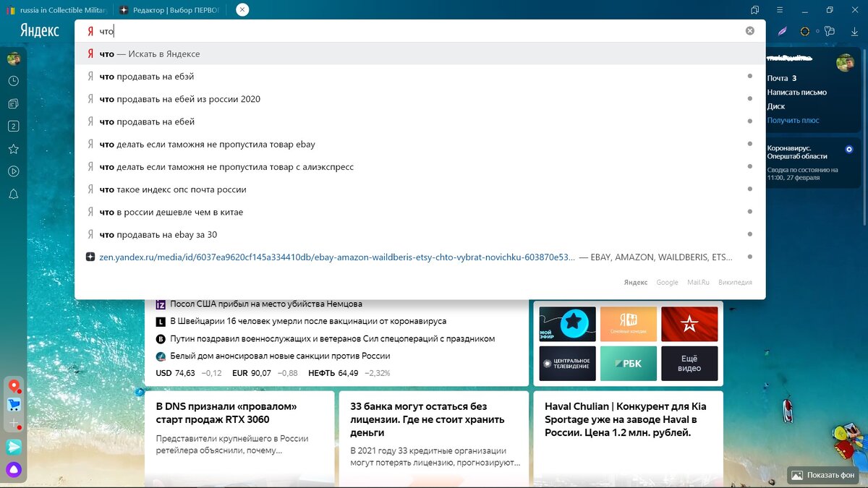Click НЕФТЬ price 64,49
This screenshot has height=488, width=868.
click(349, 373)
